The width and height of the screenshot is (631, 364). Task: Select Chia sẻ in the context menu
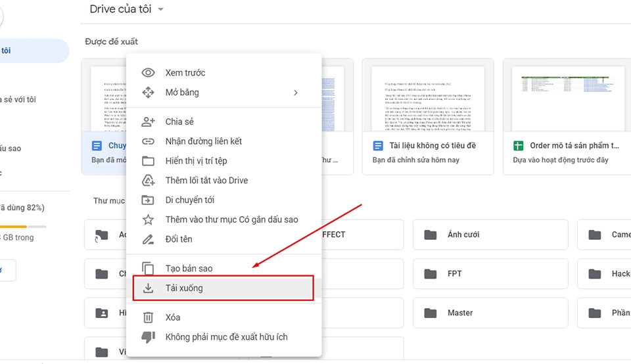223,122
